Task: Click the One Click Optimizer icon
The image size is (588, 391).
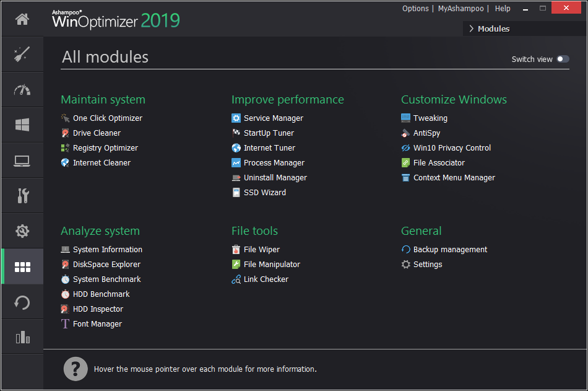Action: click(65, 118)
